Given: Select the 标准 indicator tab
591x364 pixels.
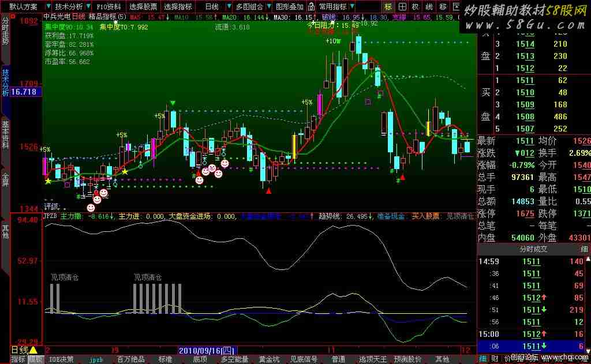Looking at the screenshot, I should [166, 359].
